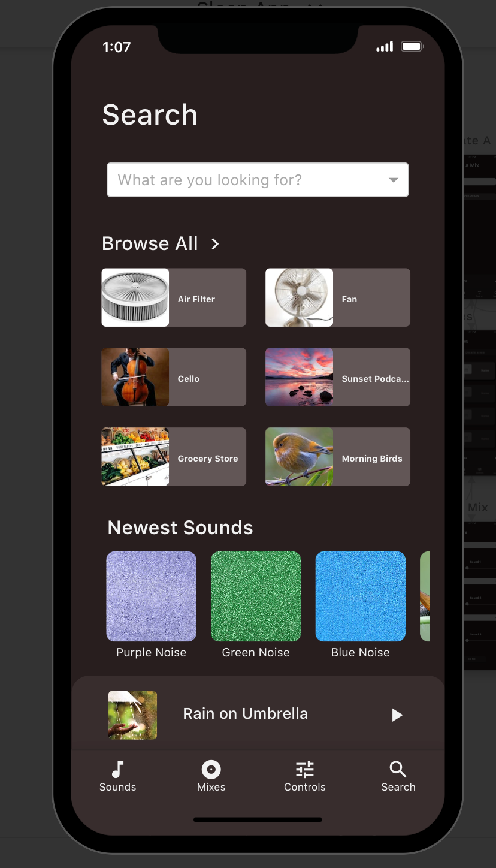496x868 pixels.
Task: Select the Air Filter sound card
Action: [x=174, y=297]
